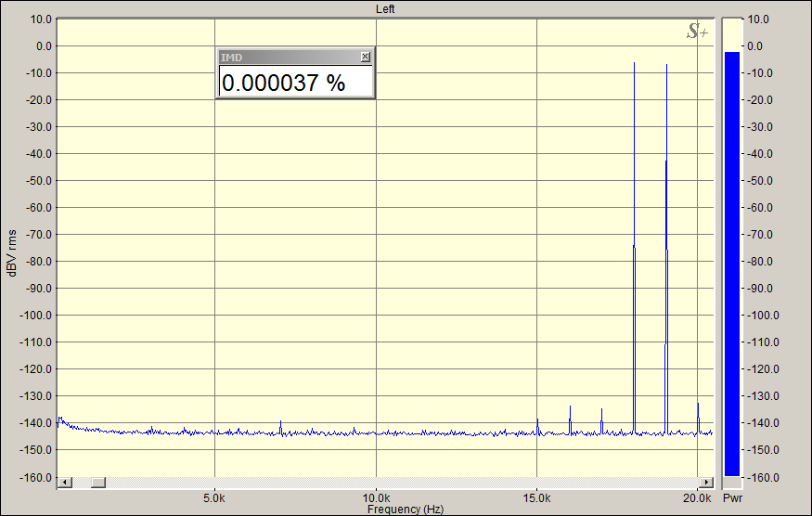Click the "15.0k" frequency axis tick label
Image resolution: width=812 pixels, height=516 pixels.
tap(536, 498)
